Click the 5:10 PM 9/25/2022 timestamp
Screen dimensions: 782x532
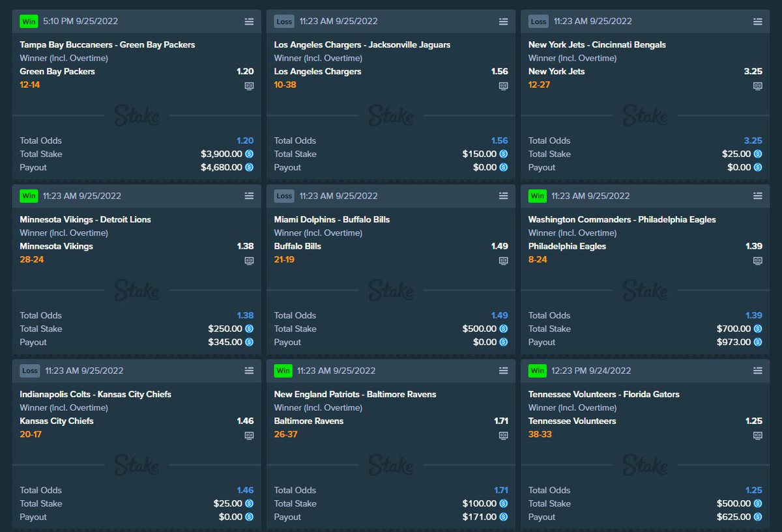tap(81, 21)
